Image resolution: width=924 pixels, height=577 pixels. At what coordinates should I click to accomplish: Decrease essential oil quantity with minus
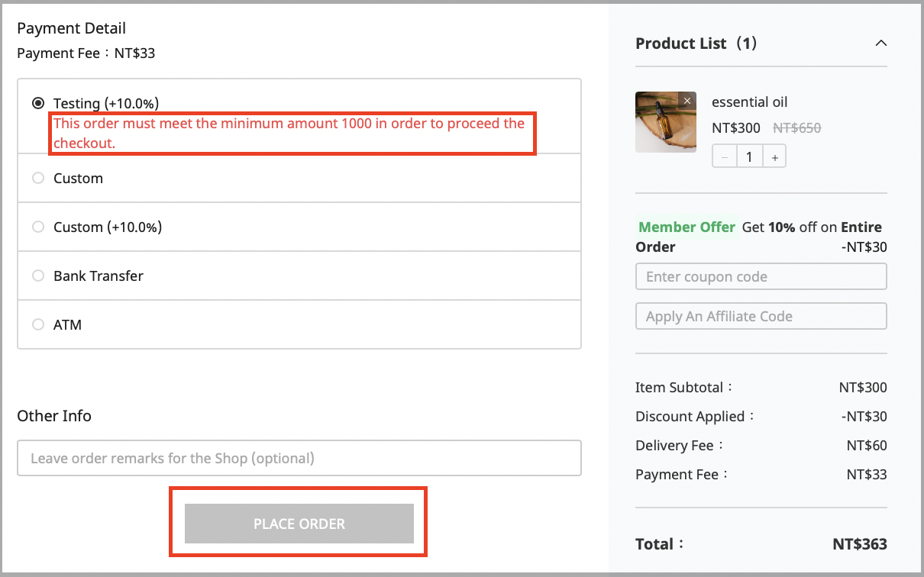[x=725, y=156]
